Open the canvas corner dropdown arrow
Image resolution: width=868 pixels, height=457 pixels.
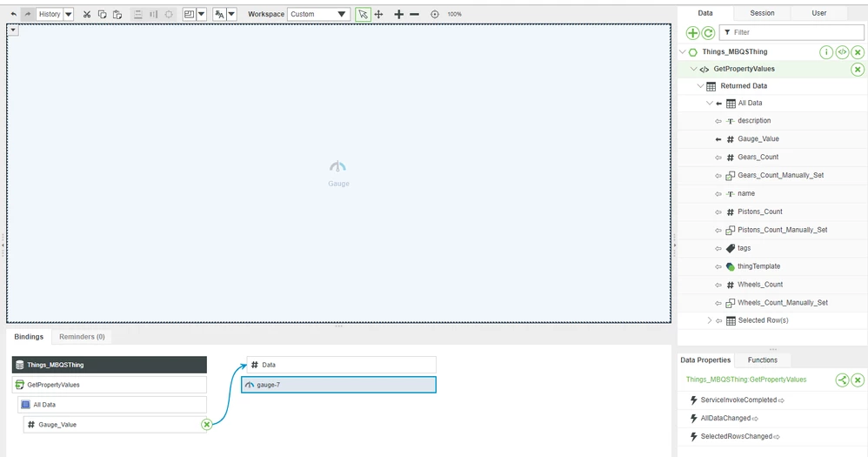(13, 30)
